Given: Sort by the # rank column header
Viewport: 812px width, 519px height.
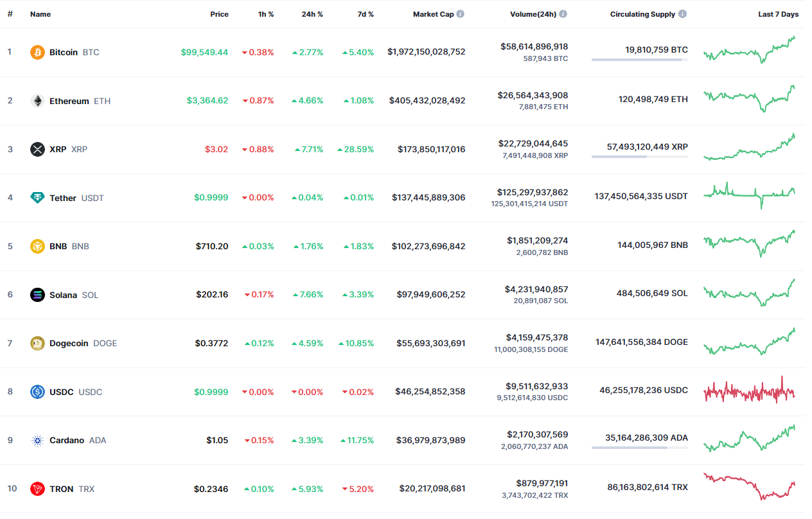Looking at the screenshot, I should 10,14.
